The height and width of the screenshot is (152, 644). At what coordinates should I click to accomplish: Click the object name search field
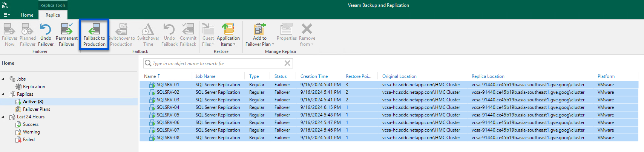(x=215, y=63)
